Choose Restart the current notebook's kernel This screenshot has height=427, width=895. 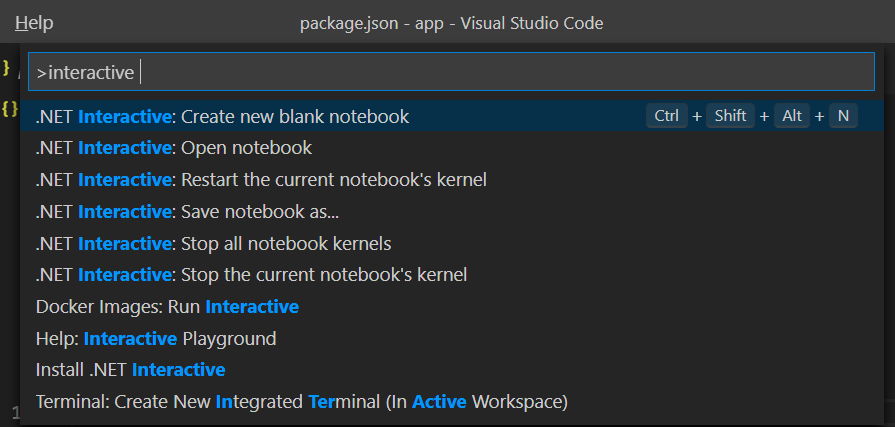click(261, 180)
